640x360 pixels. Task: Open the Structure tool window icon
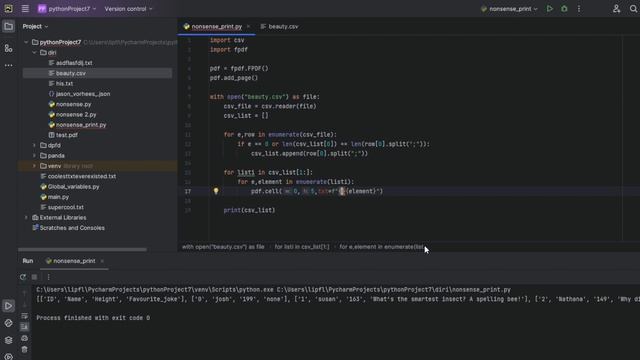(8, 49)
